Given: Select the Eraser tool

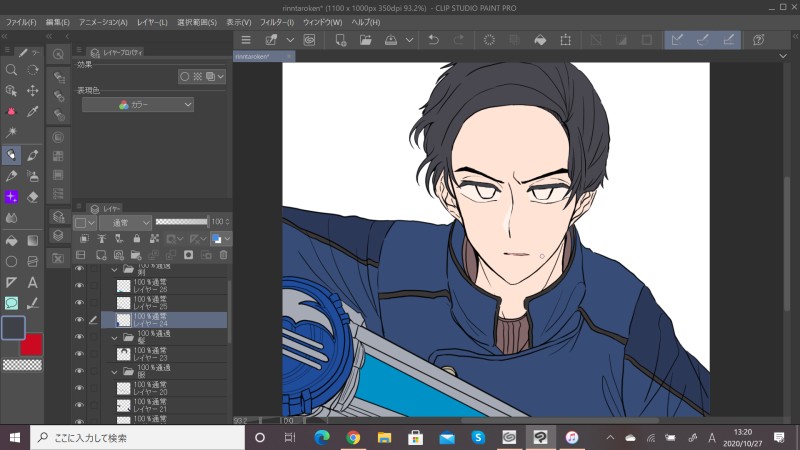Looking at the screenshot, I should coord(33,196).
